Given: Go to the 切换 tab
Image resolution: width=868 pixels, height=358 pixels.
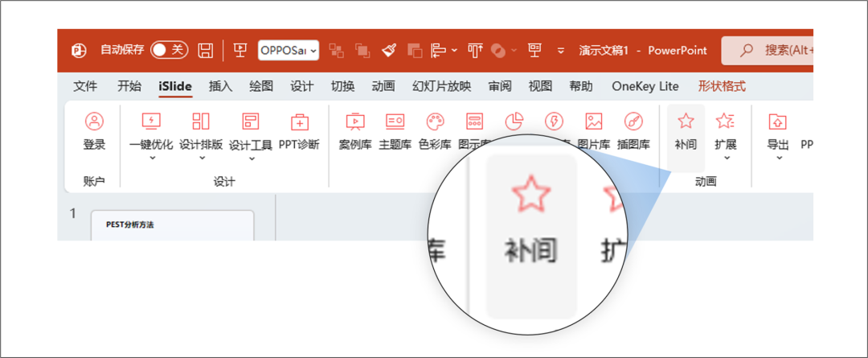Looking at the screenshot, I should tap(342, 86).
